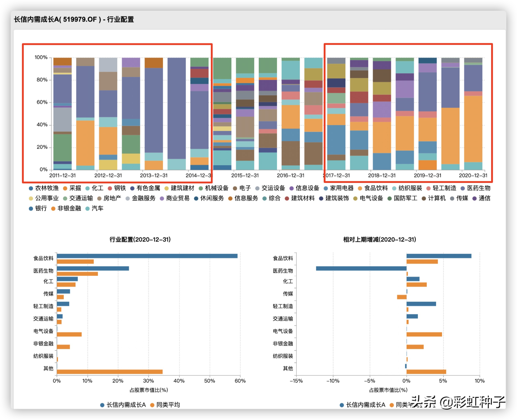Select the 综合 legend item

click(x=271, y=198)
